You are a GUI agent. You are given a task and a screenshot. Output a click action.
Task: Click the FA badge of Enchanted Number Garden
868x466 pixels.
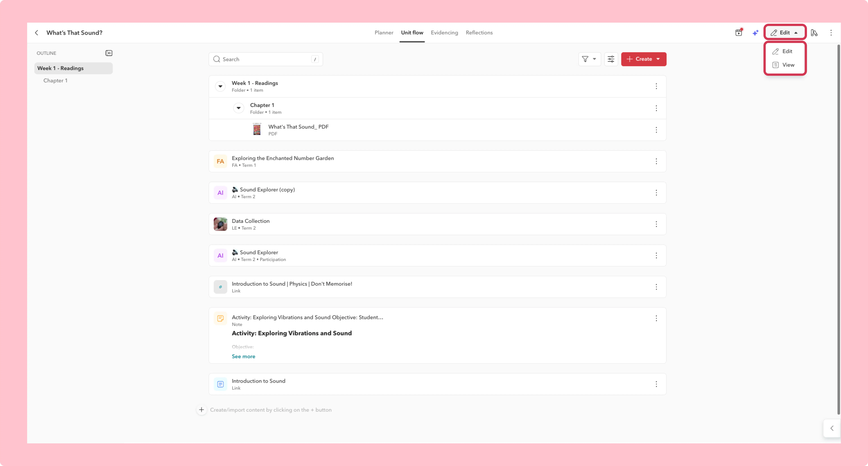[220, 161]
